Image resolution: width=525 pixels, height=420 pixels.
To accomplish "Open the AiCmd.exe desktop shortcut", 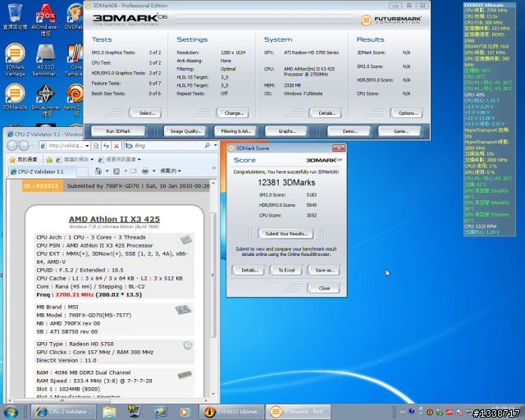I will tap(46, 20).
